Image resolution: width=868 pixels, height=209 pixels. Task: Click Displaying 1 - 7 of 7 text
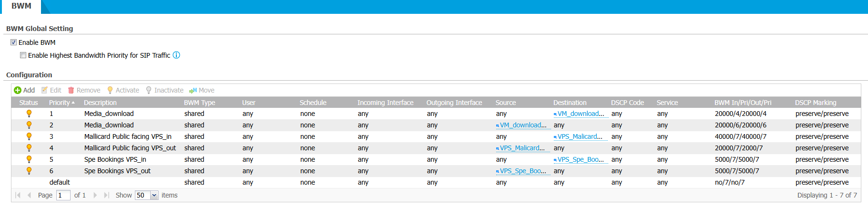827,195
